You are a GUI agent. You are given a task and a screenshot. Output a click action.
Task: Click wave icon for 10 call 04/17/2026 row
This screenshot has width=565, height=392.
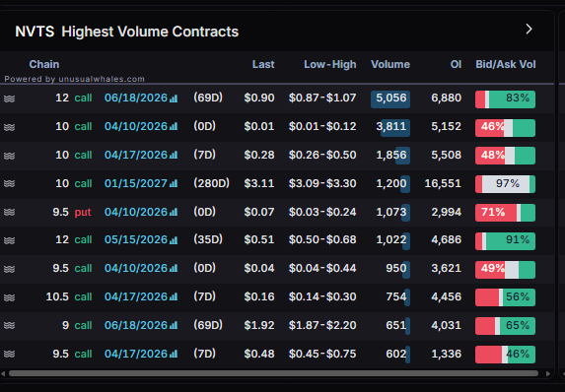10,156
